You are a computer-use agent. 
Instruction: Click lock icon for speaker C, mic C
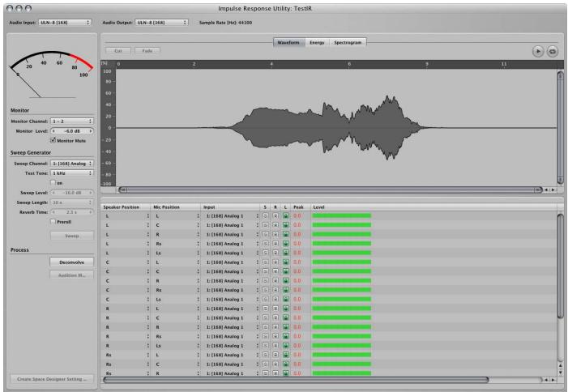285,271
